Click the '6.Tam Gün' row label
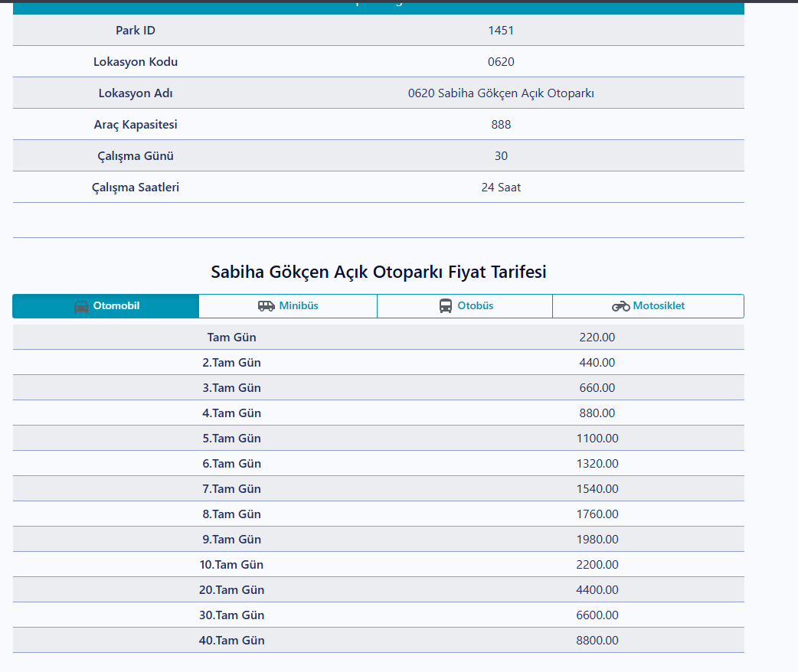This screenshot has height=672, width=798. point(231,464)
